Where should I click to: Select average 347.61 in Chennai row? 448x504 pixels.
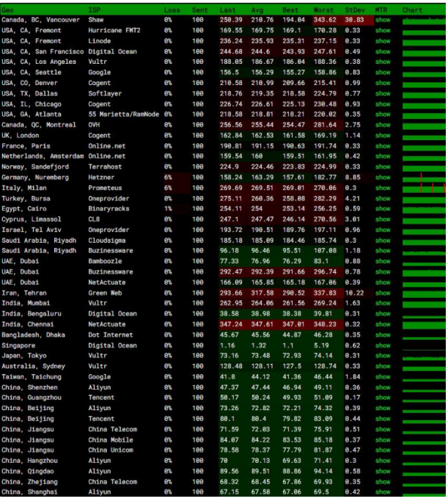262,325
